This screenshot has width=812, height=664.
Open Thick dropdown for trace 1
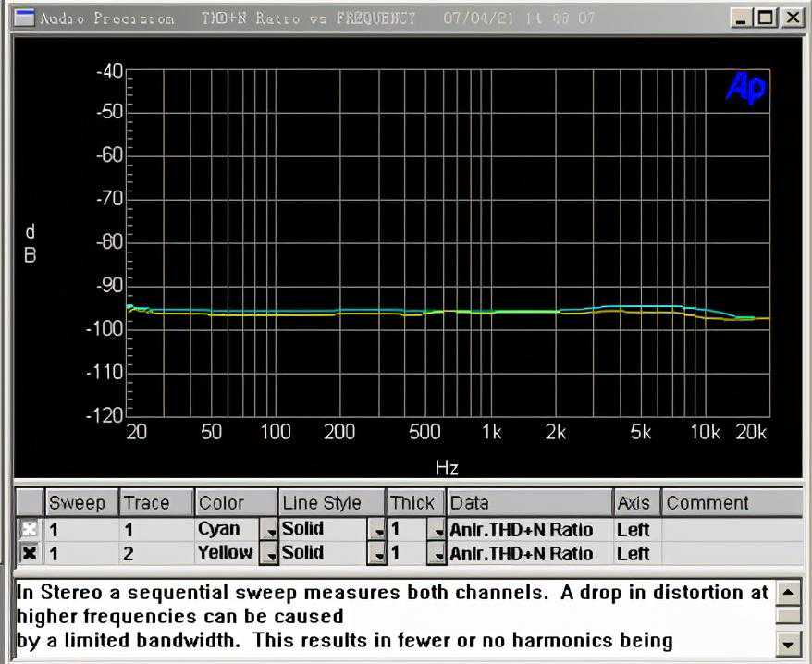(436, 531)
